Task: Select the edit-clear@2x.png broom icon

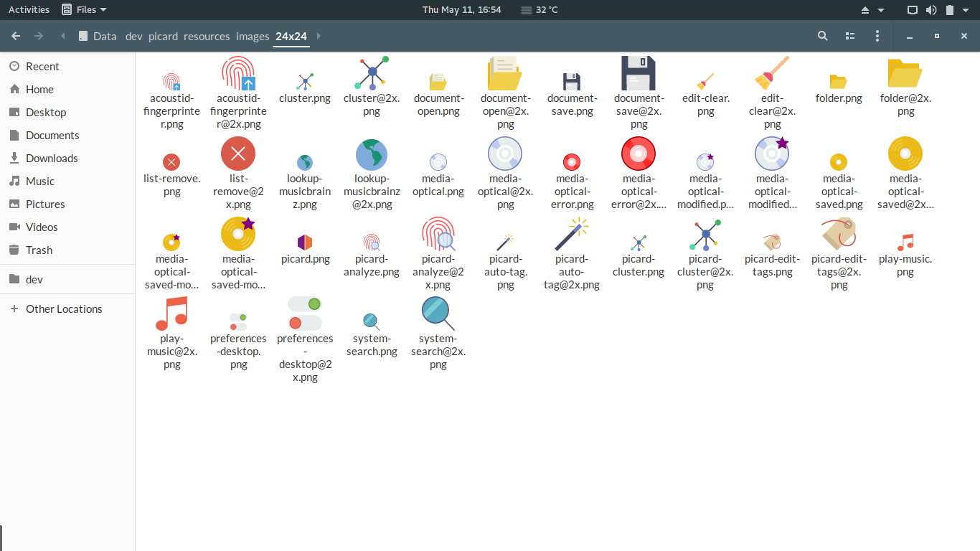Action: [772, 73]
